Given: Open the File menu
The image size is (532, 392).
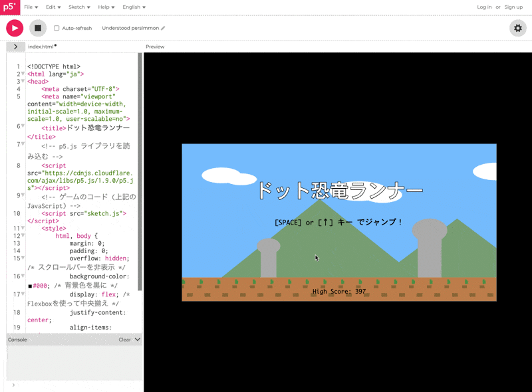Looking at the screenshot, I should coord(31,7).
